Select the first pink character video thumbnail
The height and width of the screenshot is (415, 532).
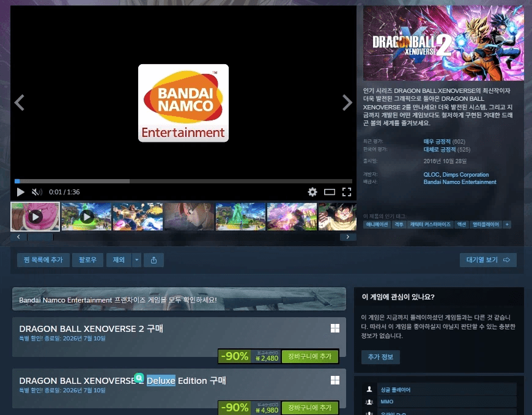point(35,216)
